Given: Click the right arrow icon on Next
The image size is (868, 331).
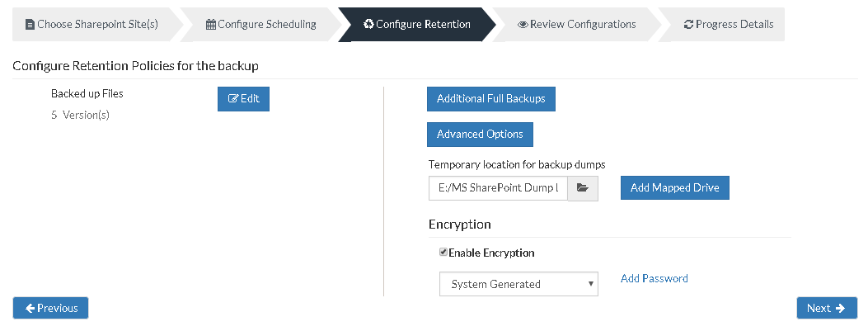Looking at the screenshot, I should (x=840, y=308).
